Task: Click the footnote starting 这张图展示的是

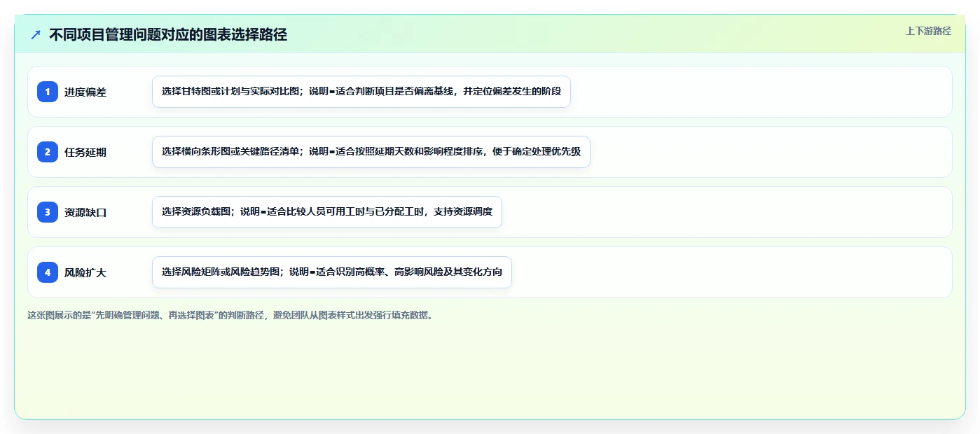Action: coord(230,315)
